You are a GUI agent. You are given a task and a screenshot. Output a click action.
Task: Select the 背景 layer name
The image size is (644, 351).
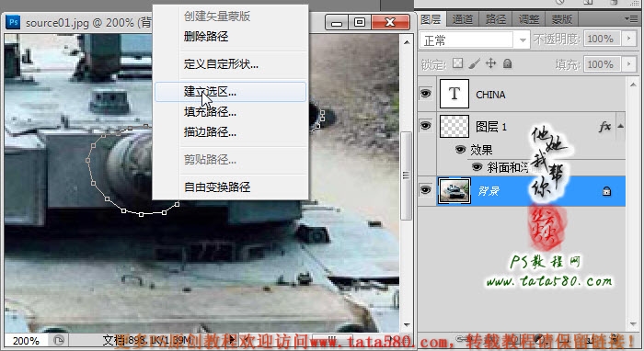pos(488,191)
